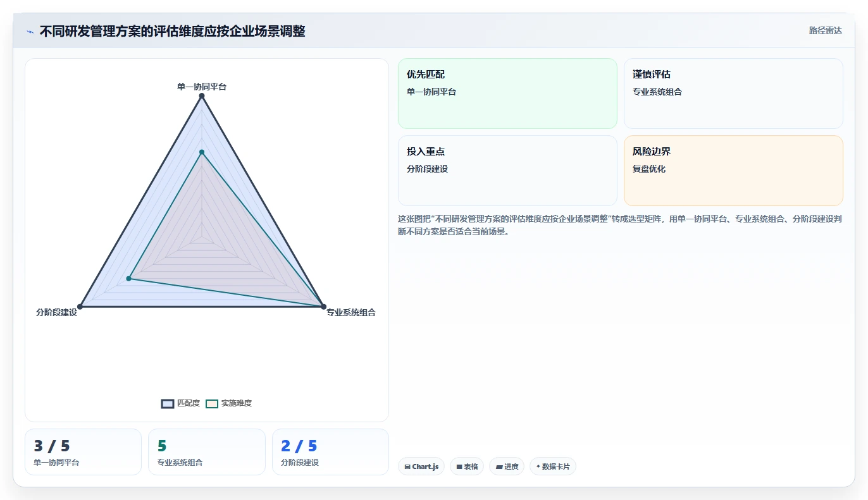Click the Chart.js tag chip

[421, 466]
